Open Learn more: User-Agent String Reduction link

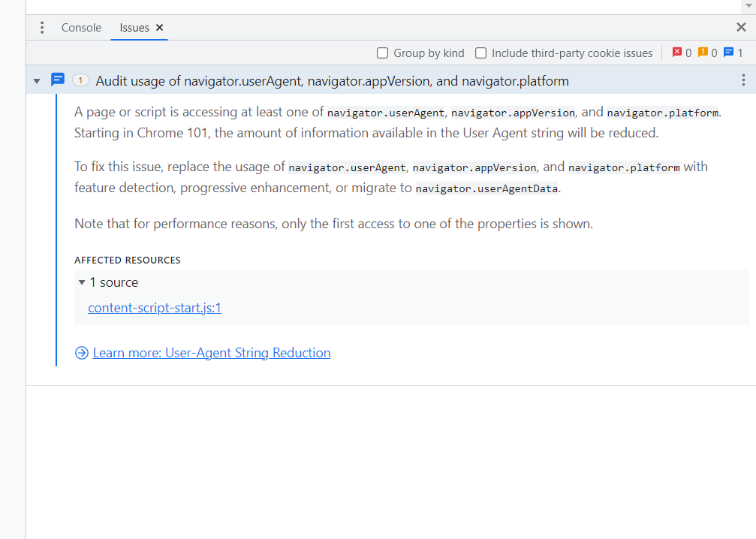point(211,353)
